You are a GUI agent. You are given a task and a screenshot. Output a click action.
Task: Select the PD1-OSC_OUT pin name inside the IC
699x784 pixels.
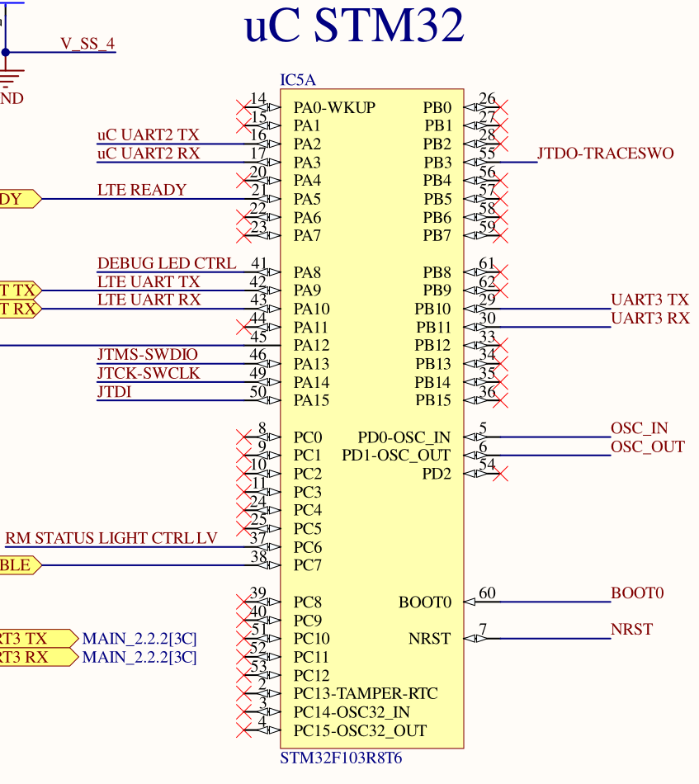click(x=396, y=456)
